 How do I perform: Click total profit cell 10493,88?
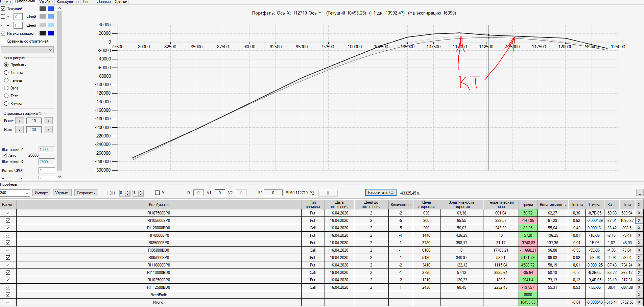(x=528, y=302)
